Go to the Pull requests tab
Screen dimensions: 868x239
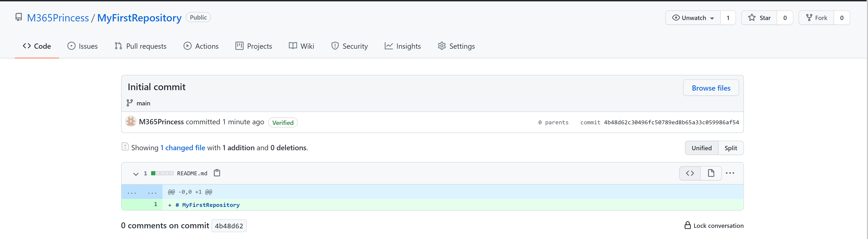140,46
